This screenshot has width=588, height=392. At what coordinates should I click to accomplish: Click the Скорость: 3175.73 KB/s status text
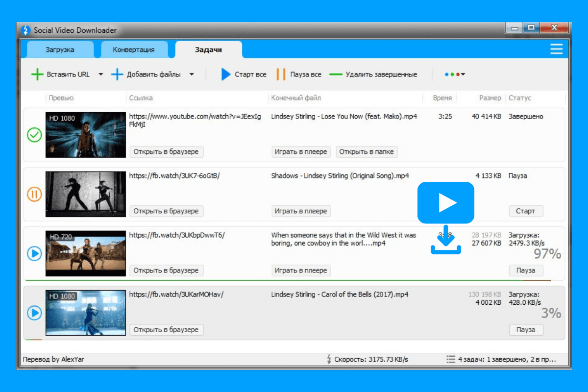click(x=371, y=359)
